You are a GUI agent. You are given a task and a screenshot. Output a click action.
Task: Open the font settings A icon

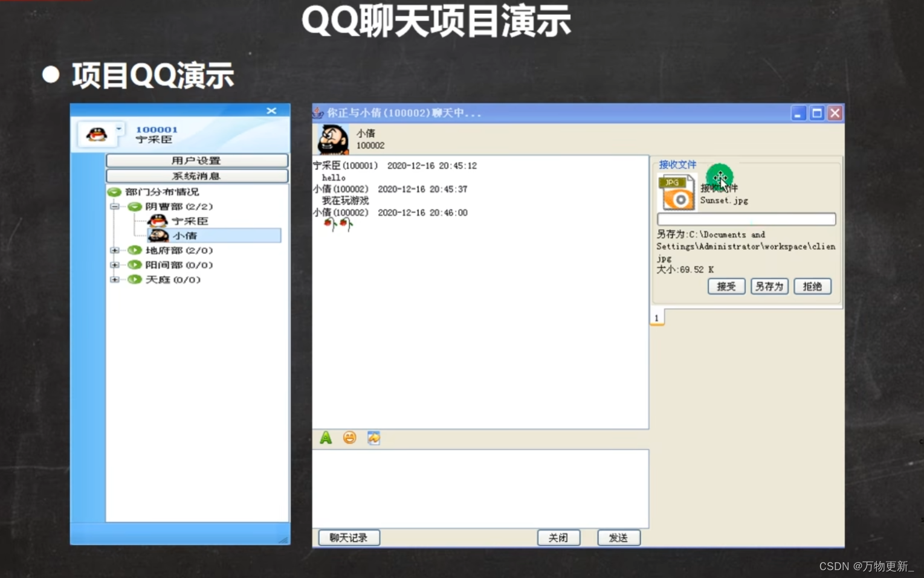pyautogui.click(x=326, y=438)
